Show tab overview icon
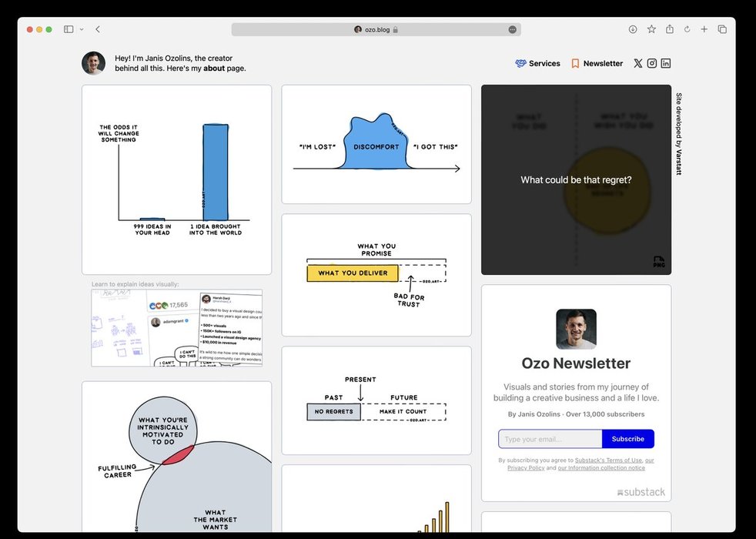The height and width of the screenshot is (539, 756). pos(722,29)
